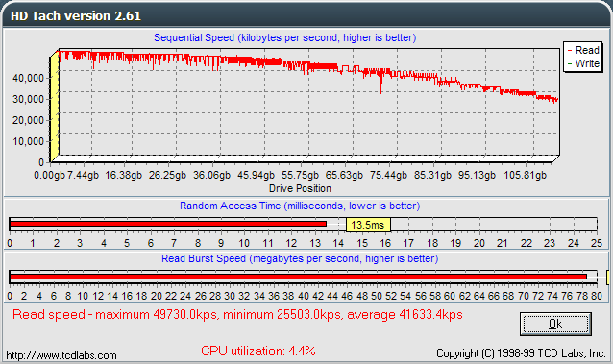Click the 40,000 y-axis label
Screen dimensions: 613x364
[x=28, y=78]
